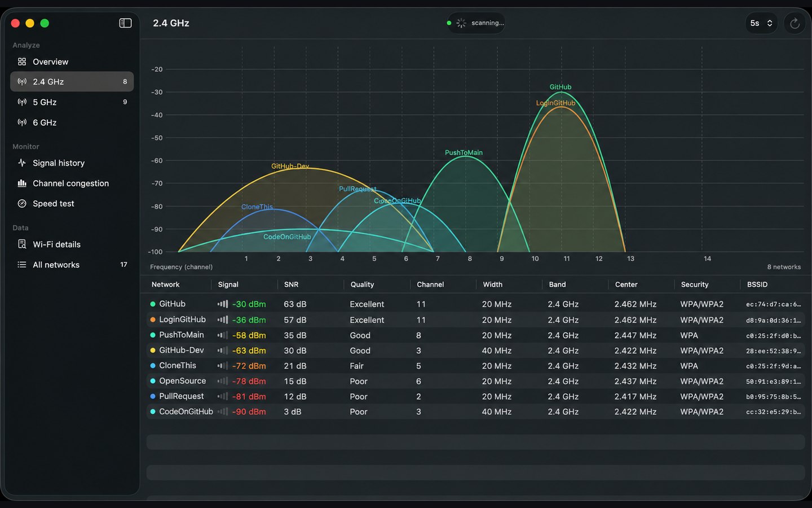This screenshot has width=812, height=508.
Task: Click the All networks list icon
Action: point(22,265)
